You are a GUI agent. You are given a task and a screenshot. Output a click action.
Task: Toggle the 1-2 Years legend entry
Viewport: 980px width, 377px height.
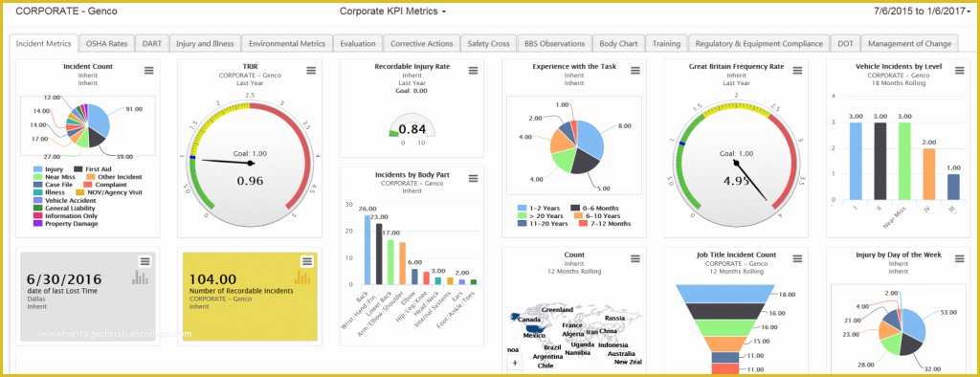point(539,208)
